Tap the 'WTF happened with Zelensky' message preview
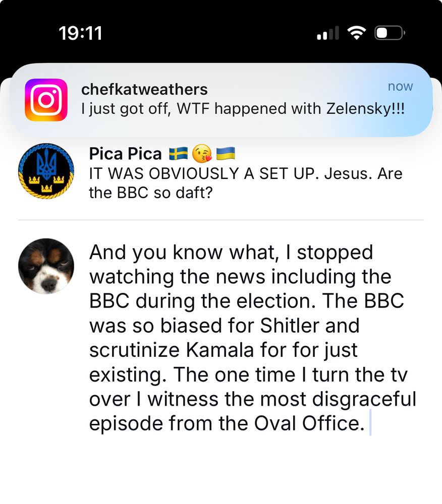The height and width of the screenshot is (504, 442). click(x=243, y=109)
